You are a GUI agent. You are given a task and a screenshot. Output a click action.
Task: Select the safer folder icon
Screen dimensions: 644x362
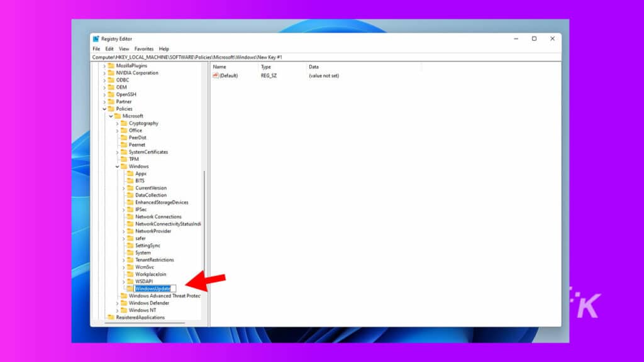[x=130, y=238]
